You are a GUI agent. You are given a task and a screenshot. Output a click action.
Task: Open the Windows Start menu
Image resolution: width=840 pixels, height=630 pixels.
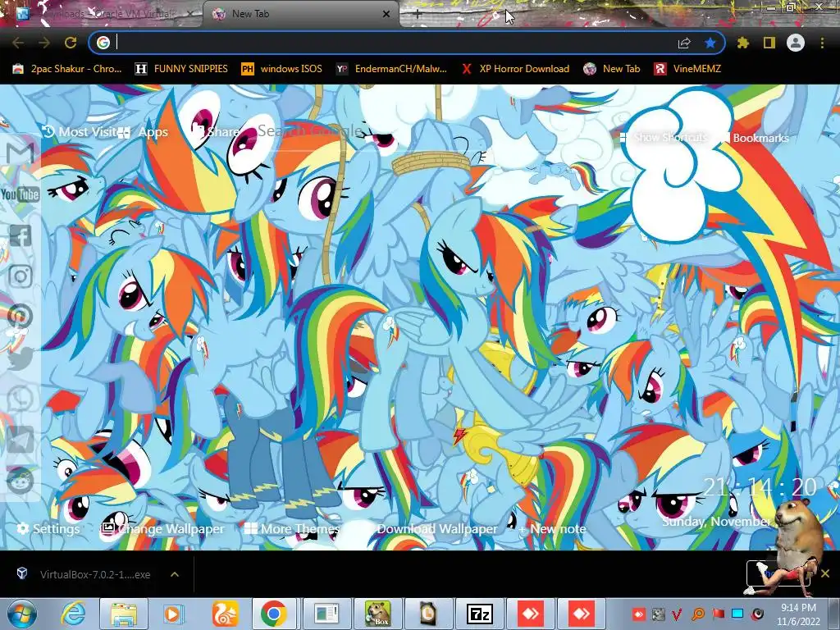(x=21, y=614)
